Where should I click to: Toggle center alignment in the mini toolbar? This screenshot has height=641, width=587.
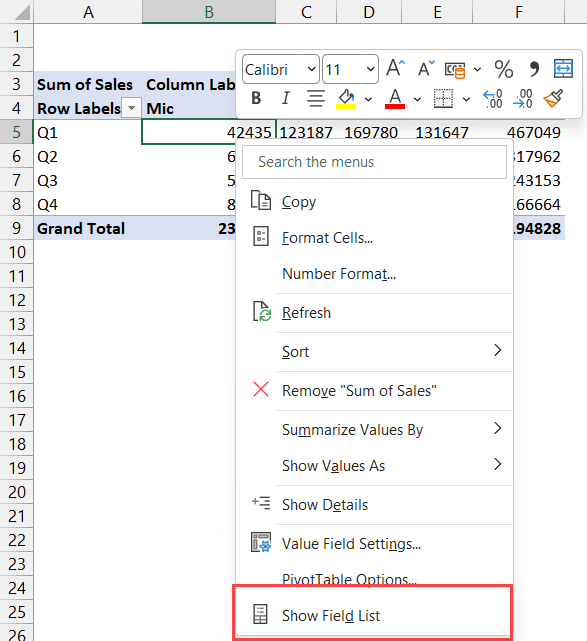point(316,98)
